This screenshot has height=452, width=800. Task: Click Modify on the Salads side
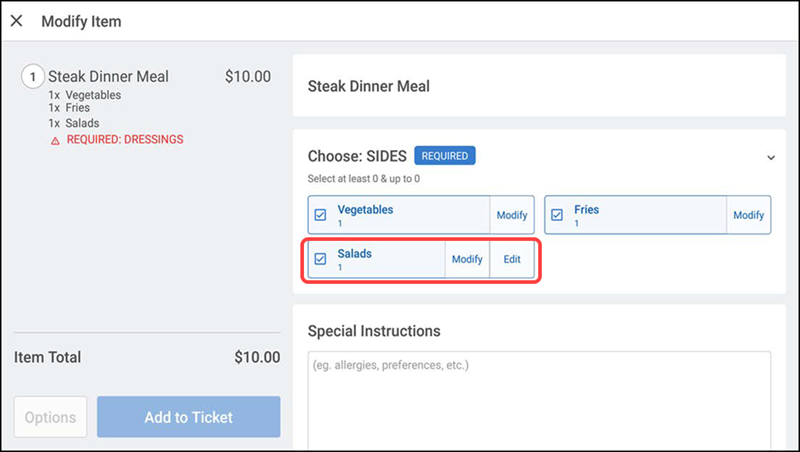tap(467, 259)
